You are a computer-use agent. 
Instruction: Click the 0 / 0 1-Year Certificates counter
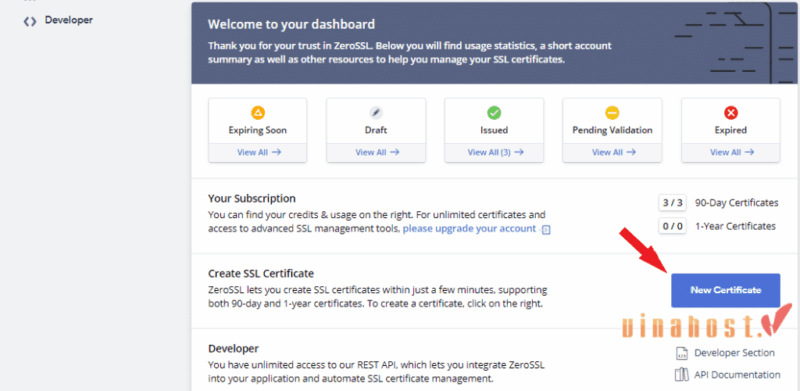[x=672, y=226]
